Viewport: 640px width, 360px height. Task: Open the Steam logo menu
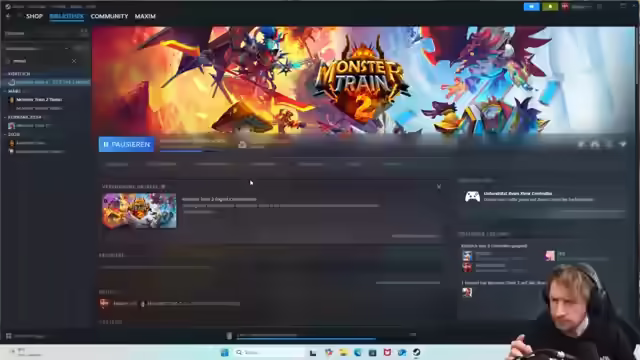[8, 7]
